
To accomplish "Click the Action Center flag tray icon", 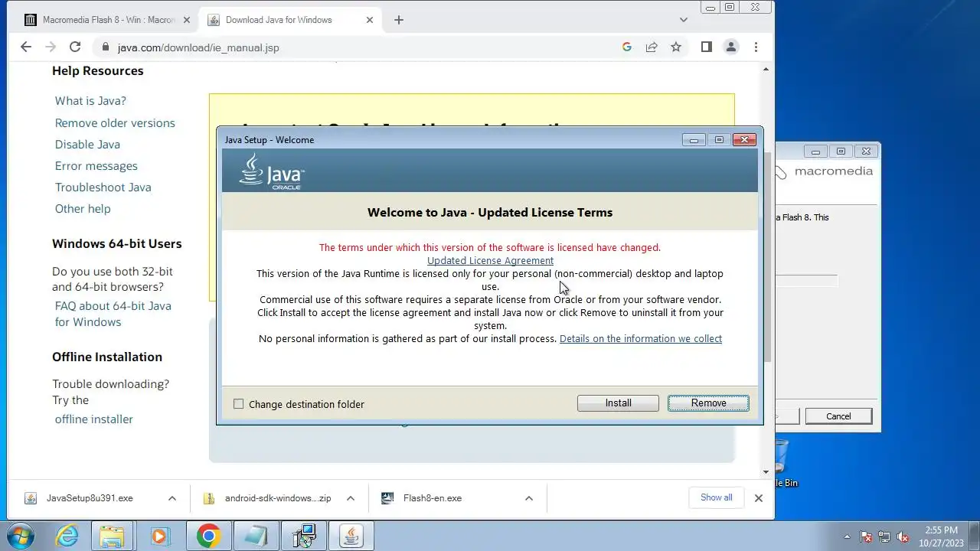I will pyautogui.click(x=867, y=537).
